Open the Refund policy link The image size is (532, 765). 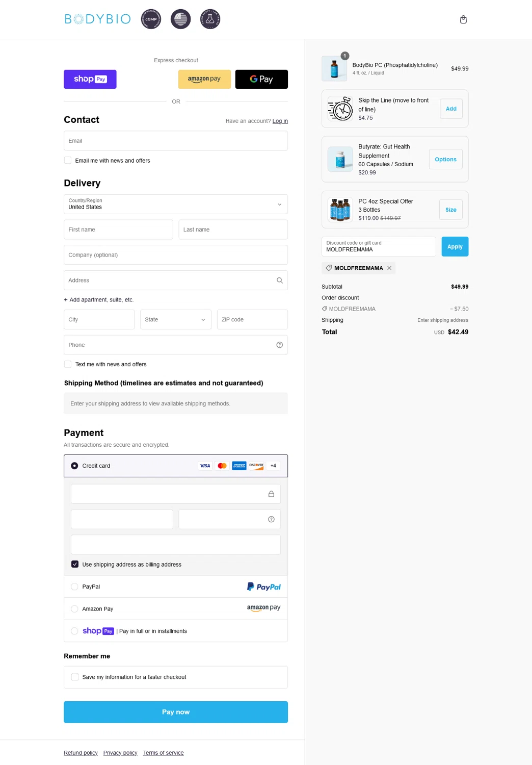point(81,753)
